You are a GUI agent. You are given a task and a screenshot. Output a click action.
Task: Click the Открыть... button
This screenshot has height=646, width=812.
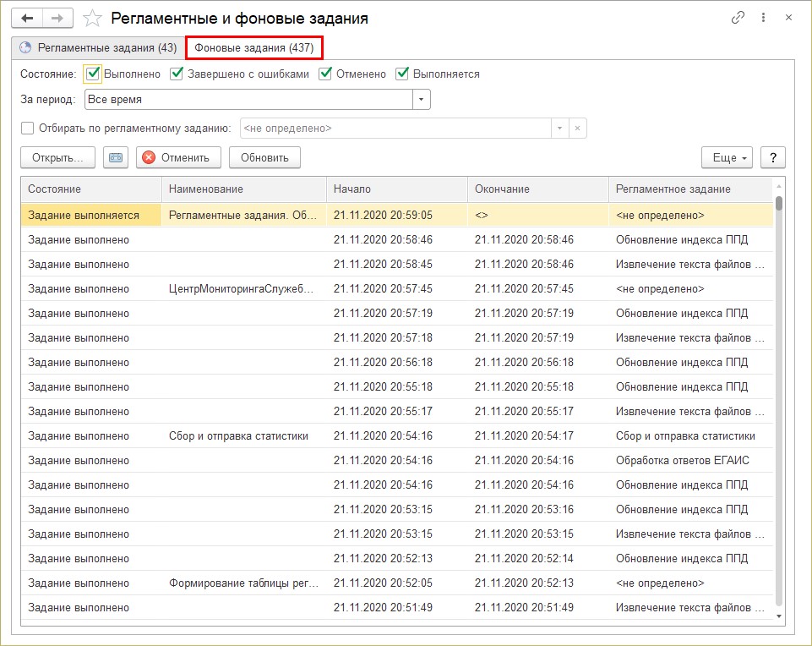[x=57, y=157]
